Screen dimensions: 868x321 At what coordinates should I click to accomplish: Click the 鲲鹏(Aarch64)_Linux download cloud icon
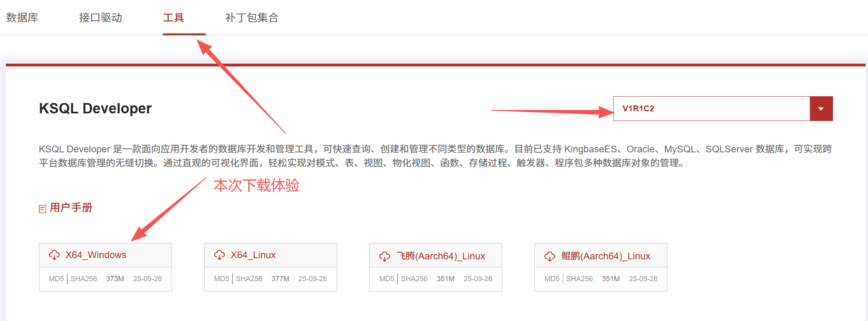550,256
